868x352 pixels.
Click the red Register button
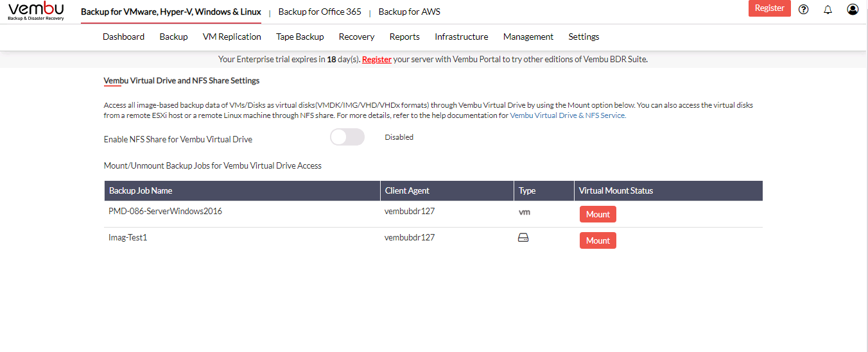click(x=769, y=8)
